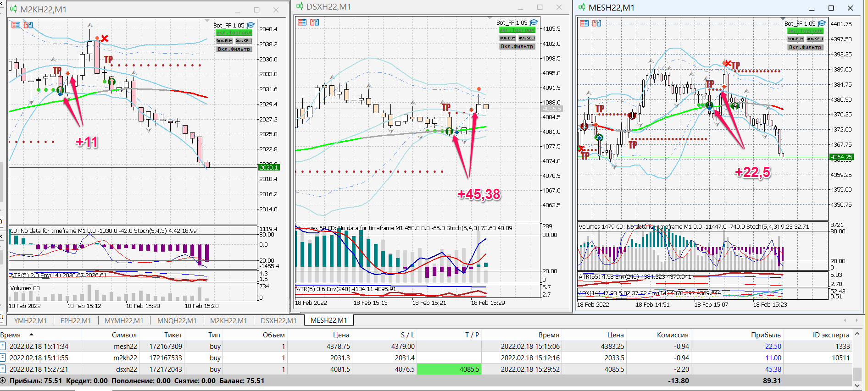Switch to the MNQH22,M1 chart tab
Viewport: 868px width, 391px height.
coord(177,320)
